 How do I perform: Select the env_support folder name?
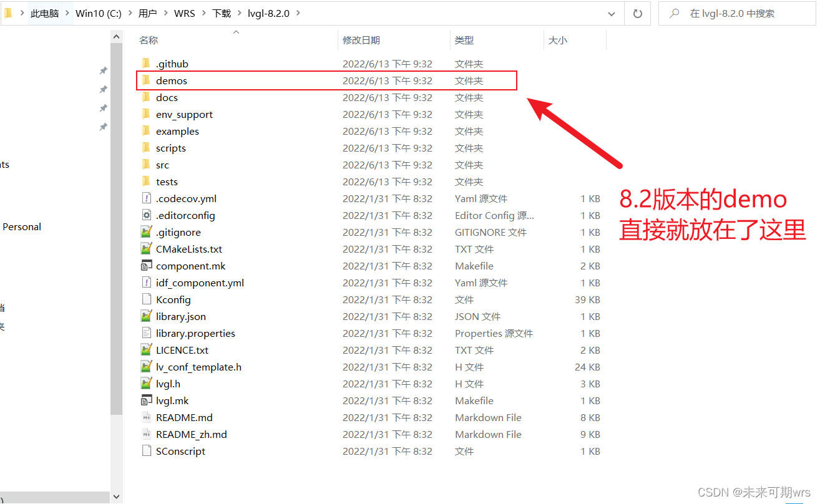tap(184, 114)
